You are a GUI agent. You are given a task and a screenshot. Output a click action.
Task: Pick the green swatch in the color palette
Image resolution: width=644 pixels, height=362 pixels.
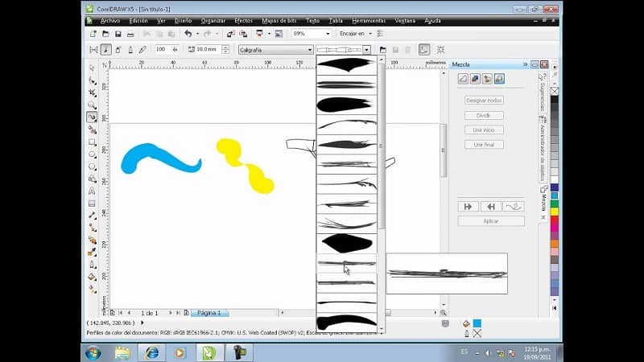click(x=555, y=204)
